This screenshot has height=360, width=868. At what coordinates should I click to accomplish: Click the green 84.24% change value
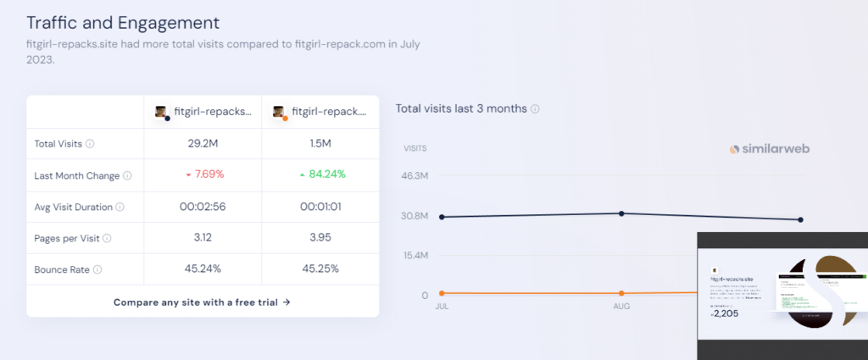(x=322, y=174)
